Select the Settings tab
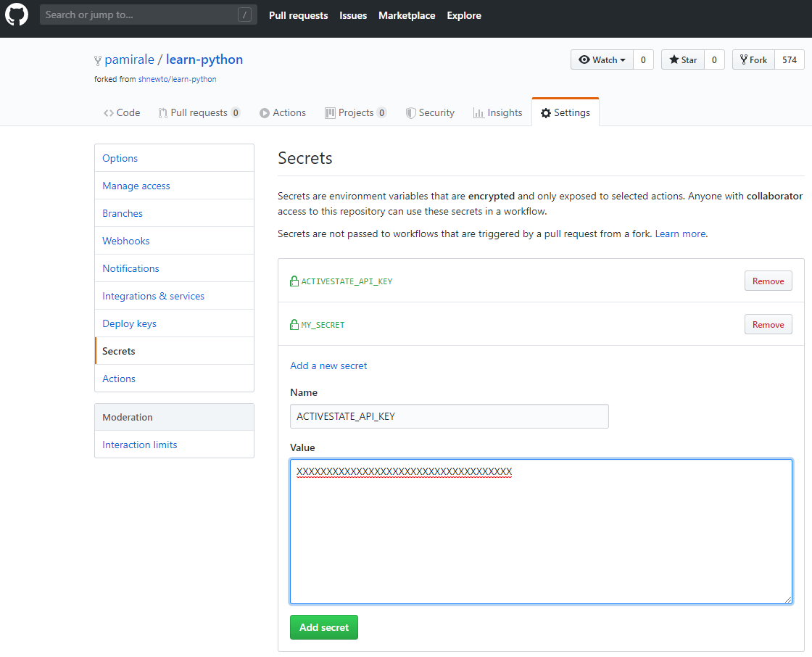Image resolution: width=812 pixels, height=657 pixels. (x=565, y=113)
